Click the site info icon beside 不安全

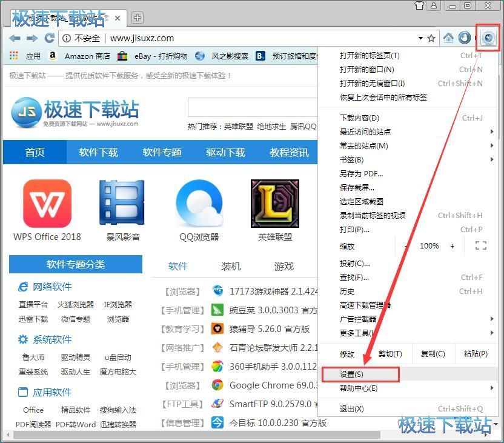pyautogui.click(x=67, y=38)
